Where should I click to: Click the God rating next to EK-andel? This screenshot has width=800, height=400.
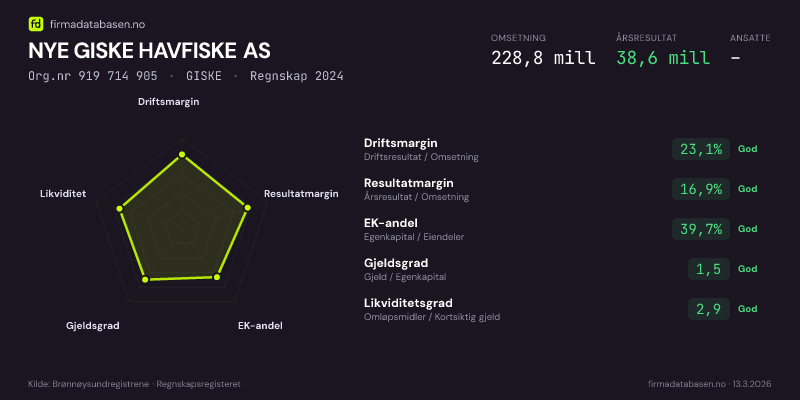748,229
